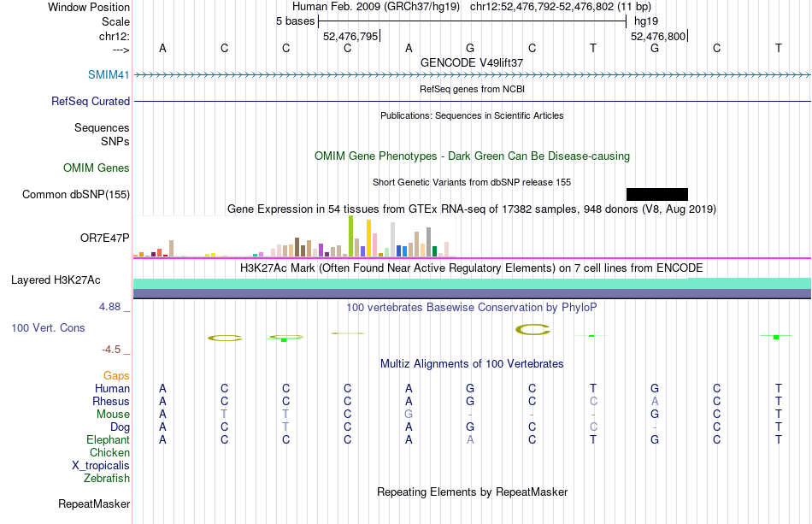
Task: Click the Repeating Elements by RepeatMasker title
Action: [473, 492]
